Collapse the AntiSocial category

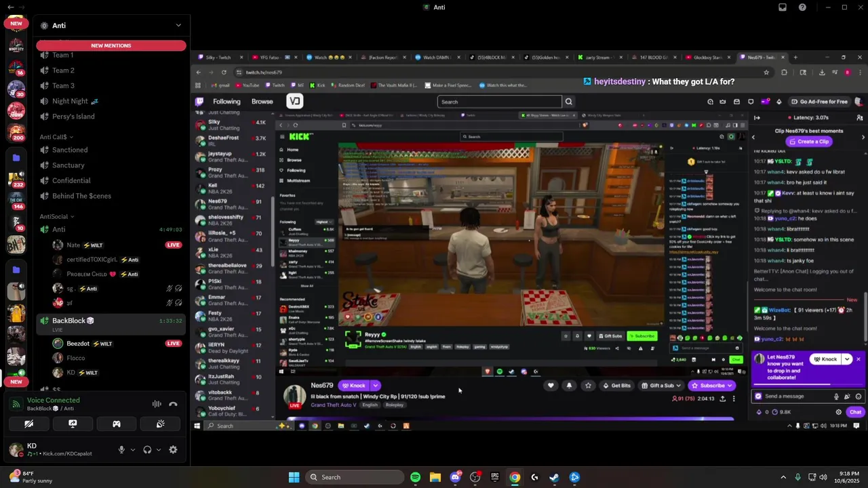[57, 217]
